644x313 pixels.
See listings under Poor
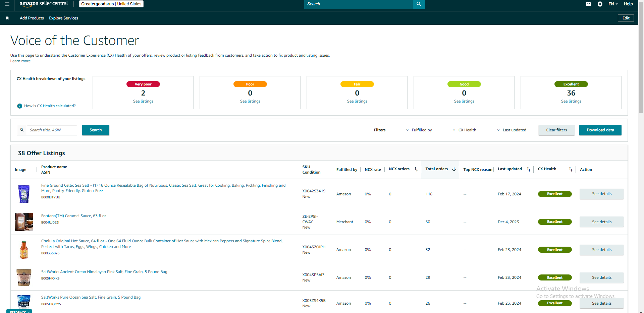point(250,101)
